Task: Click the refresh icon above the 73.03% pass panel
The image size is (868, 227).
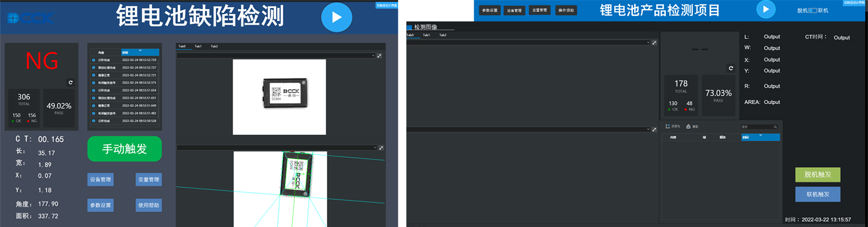Action: pyautogui.click(x=731, y=68)
